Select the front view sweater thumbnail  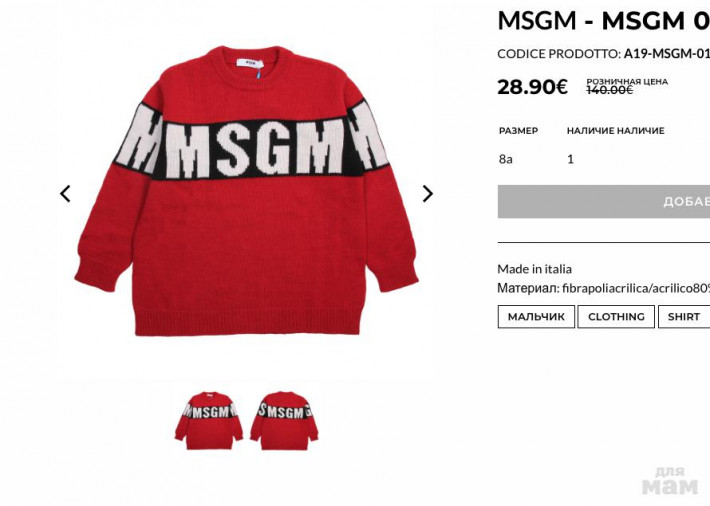click(209, 421)
